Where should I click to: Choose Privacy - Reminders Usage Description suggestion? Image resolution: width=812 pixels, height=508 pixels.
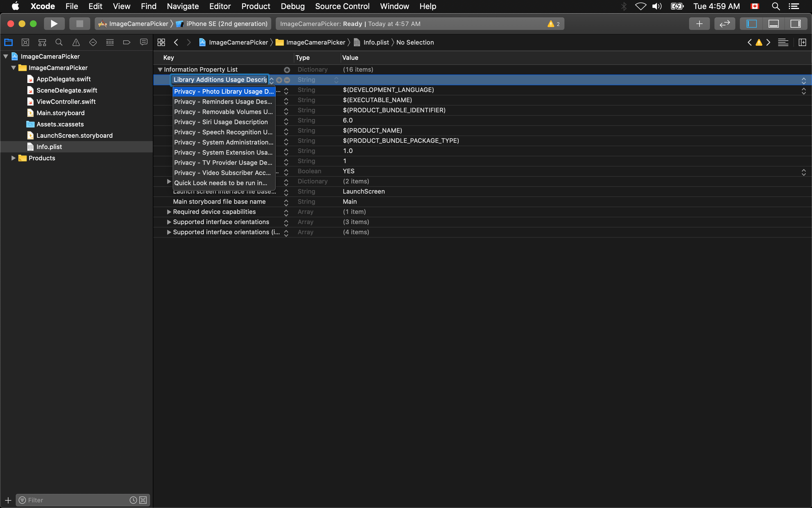[x=224, y=102]
